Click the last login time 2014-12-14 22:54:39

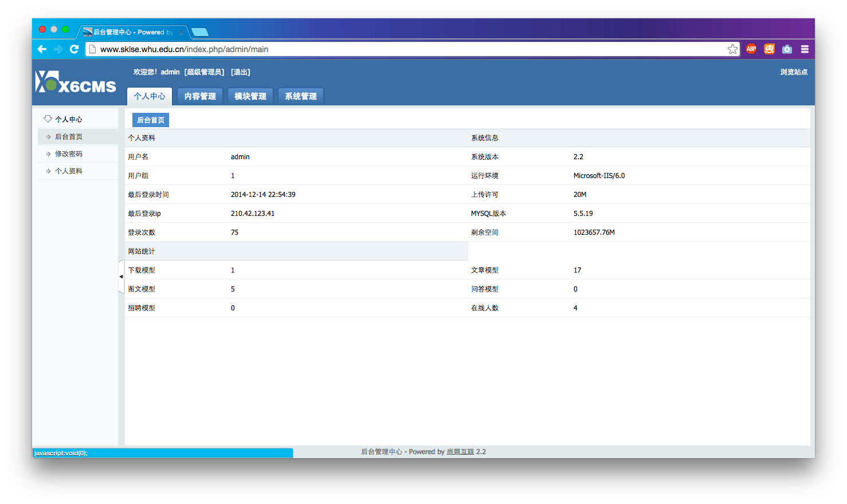pos(263,195)
